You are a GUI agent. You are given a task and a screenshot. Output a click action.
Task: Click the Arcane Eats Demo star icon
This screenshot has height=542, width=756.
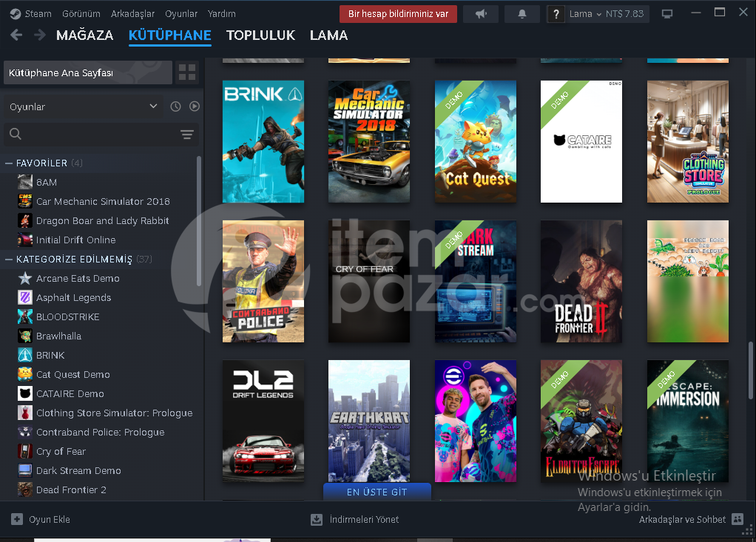(25, 279)
